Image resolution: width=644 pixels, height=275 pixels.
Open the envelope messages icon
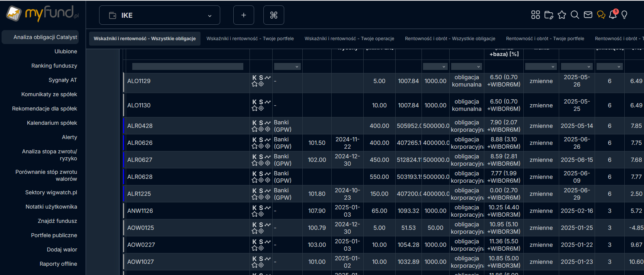point(588,15)
